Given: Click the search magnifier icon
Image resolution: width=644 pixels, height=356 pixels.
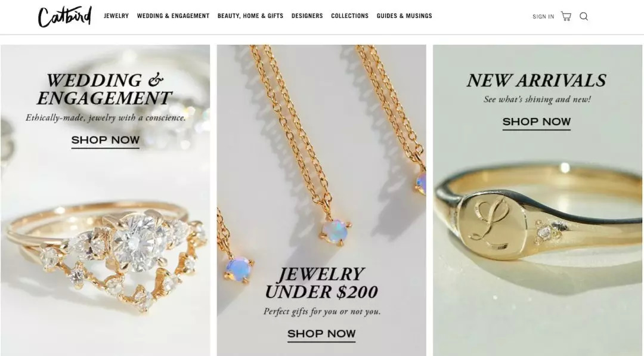Looking at the screenshot, I should point(584,17).
